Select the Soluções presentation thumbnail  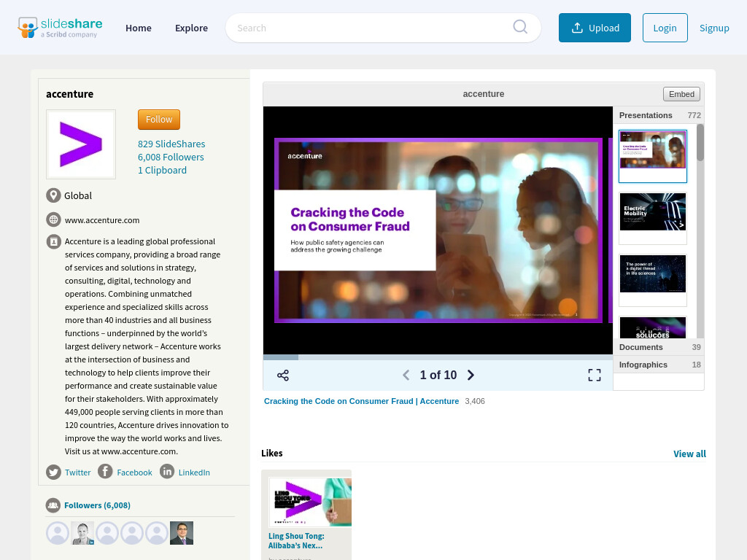(x=653, y=327)
